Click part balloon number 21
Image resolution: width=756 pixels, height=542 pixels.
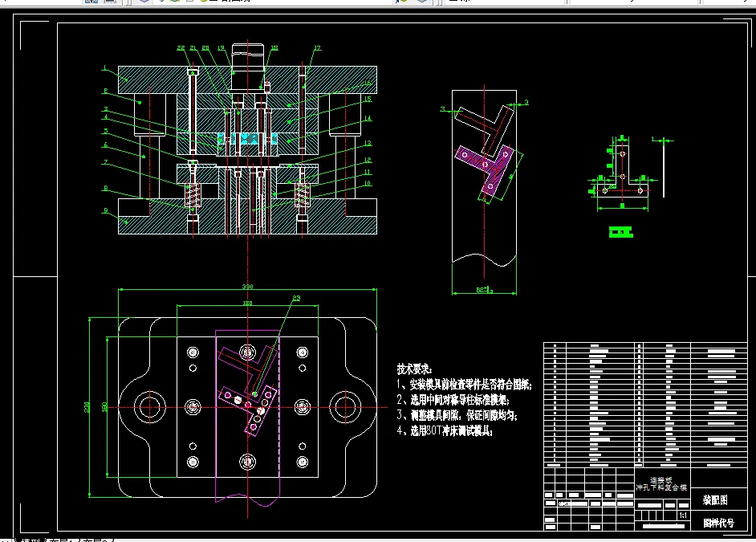(193, 47)
